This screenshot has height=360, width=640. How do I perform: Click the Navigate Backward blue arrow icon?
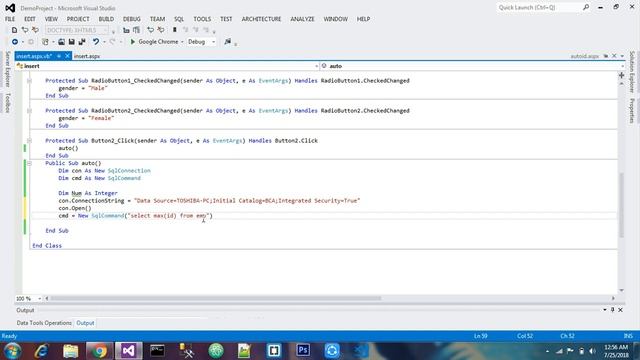tap(15, 42)
